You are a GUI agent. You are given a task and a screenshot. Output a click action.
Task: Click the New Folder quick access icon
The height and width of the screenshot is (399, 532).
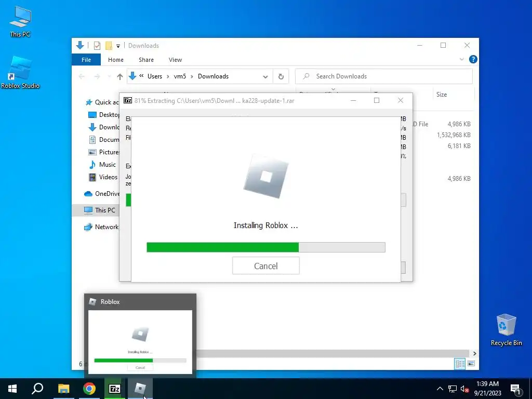[109, 46]
